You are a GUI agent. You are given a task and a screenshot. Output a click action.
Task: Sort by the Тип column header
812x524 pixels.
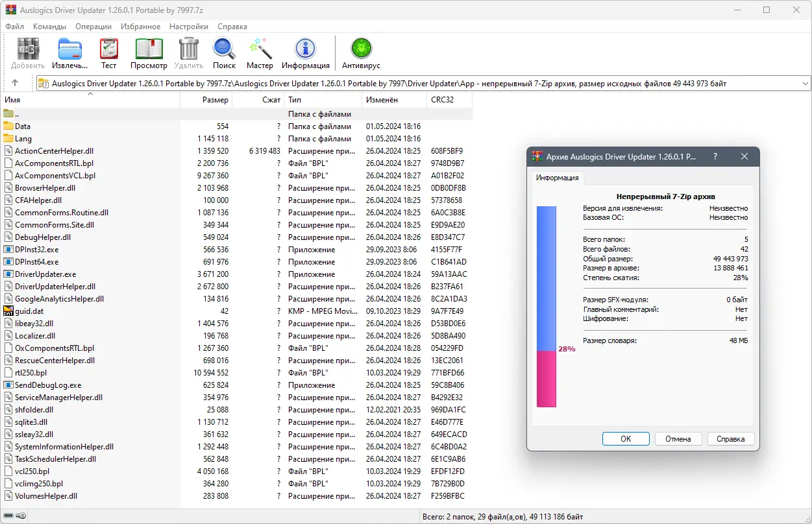323,100
